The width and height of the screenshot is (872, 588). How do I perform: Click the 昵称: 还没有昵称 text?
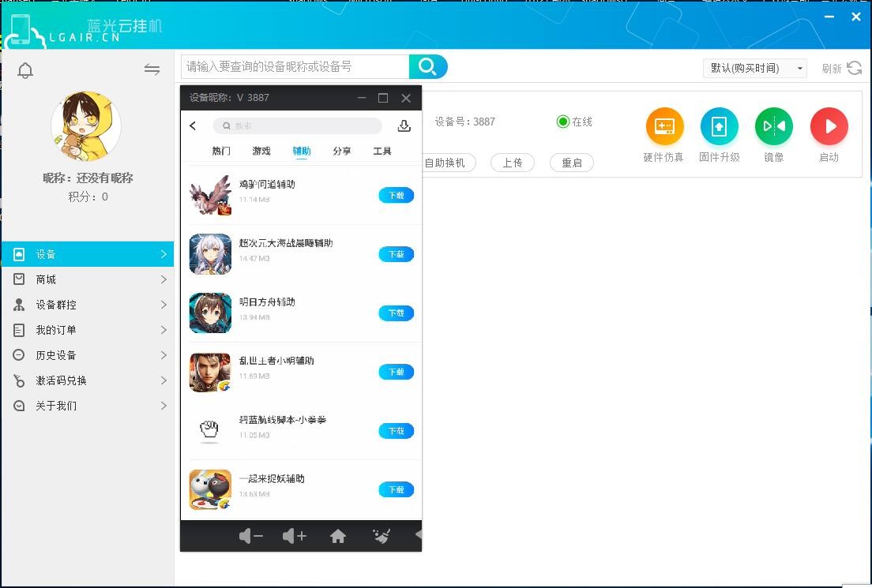[x=88, y=178]
